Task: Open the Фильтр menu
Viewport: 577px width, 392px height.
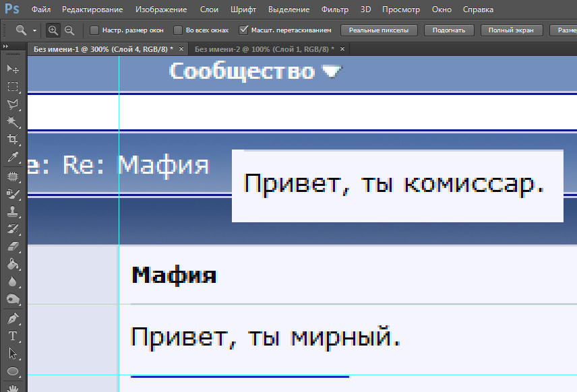Action: (x=335, y=9)
